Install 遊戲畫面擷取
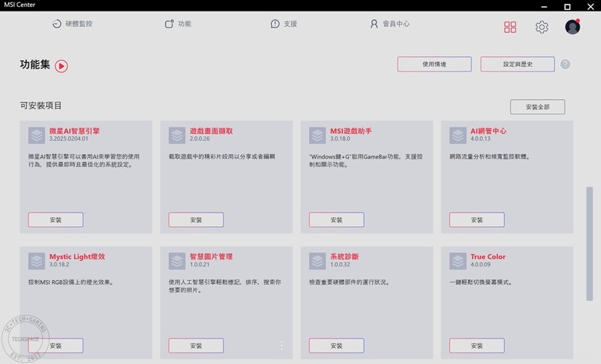Image resolution: width=601 pixels, height=364 pixels. (x=196, y=219)
